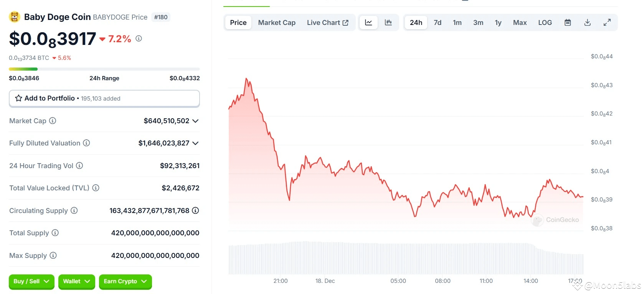644x294 pixels.
Task: Expand the Market Cap value chevron
Action: tap(195, 121)
